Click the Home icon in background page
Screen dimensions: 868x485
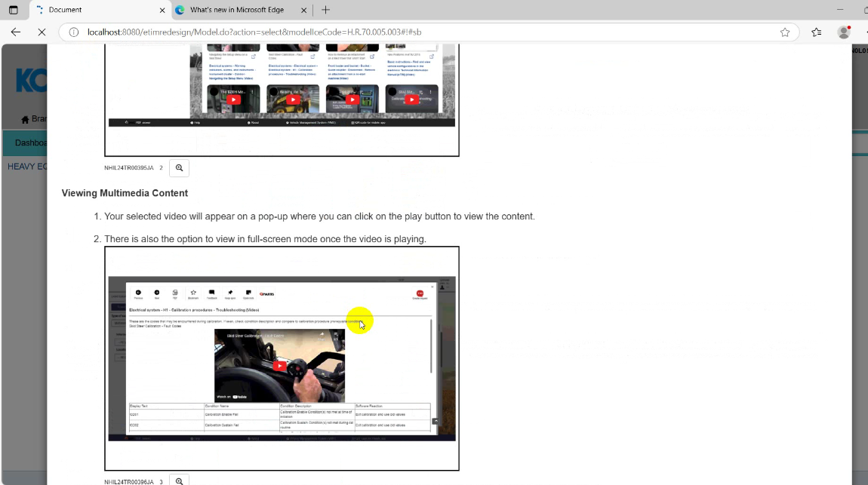25,119
